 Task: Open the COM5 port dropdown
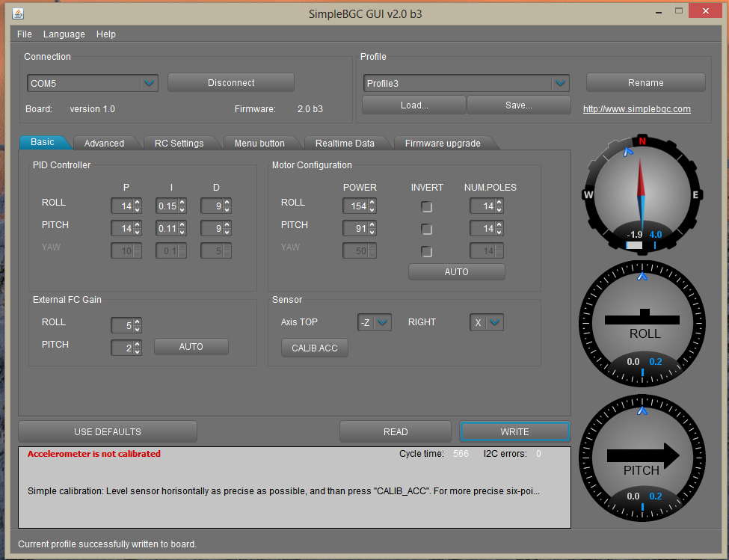(x=149, y=83)
